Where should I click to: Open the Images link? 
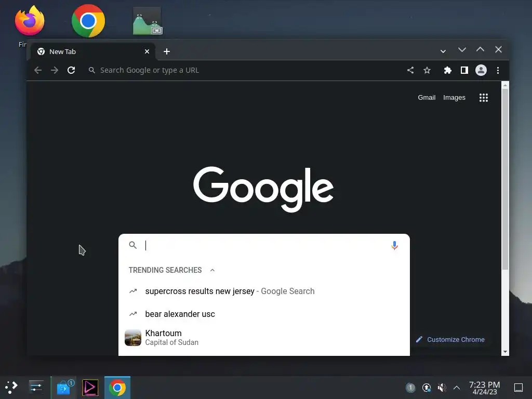(x=454, y=98)
